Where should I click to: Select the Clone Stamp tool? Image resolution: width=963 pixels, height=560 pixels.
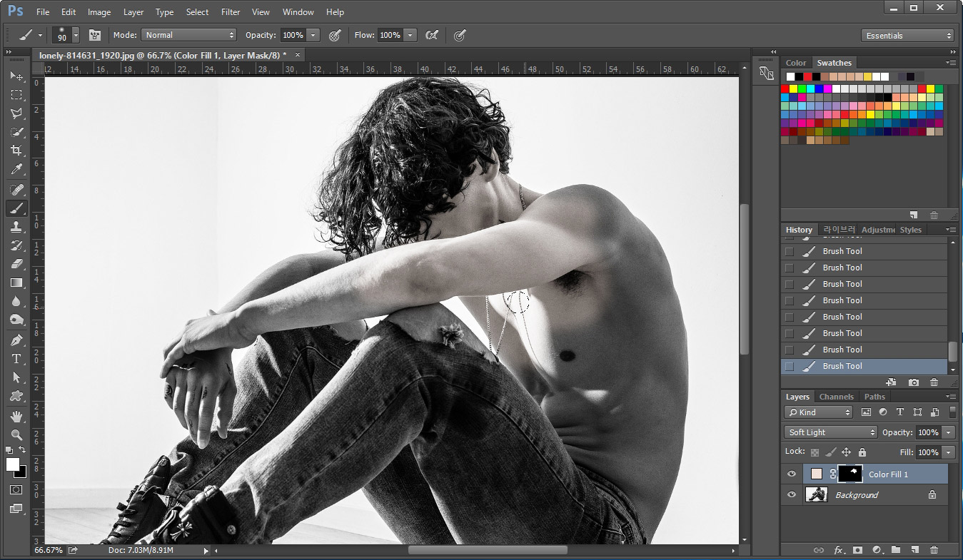click(16, 227)
